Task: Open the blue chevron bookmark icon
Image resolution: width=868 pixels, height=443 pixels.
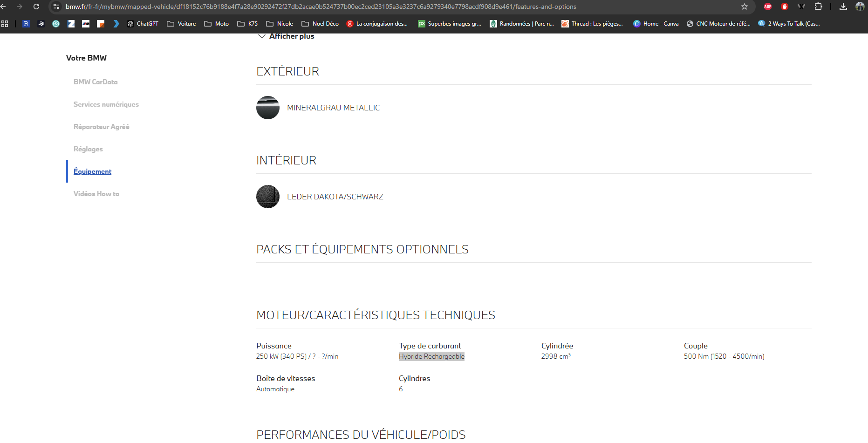Action: (x=116, y=24)
